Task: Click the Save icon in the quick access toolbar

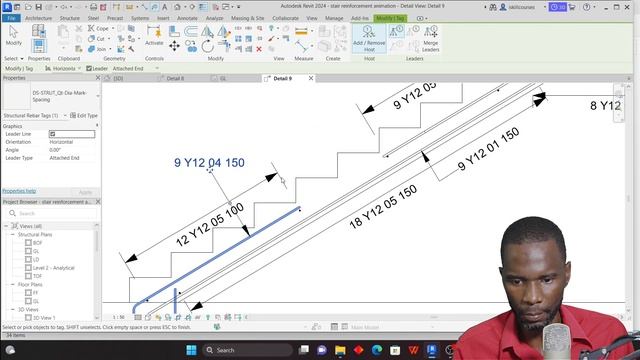Action: 38,7
